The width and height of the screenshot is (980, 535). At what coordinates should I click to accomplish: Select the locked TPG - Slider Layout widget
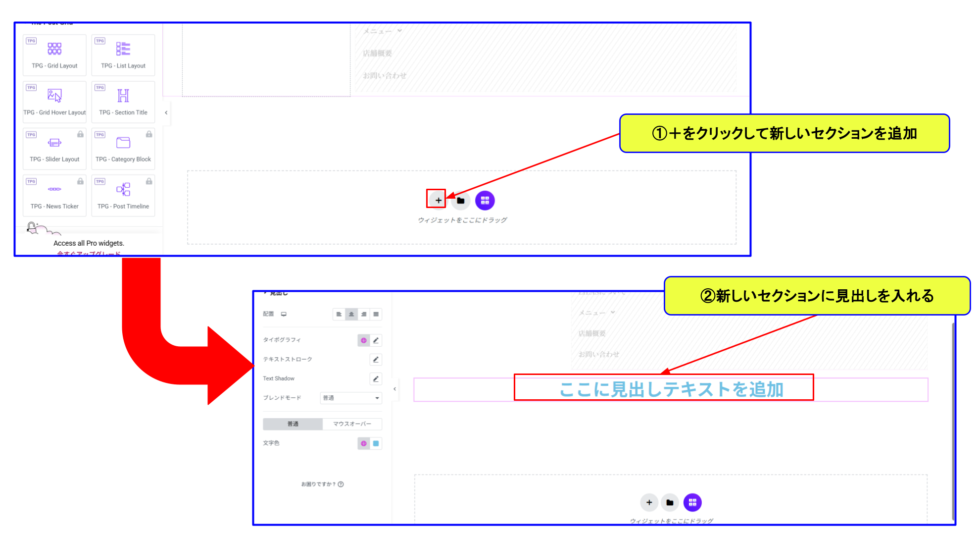click(54, 149)
